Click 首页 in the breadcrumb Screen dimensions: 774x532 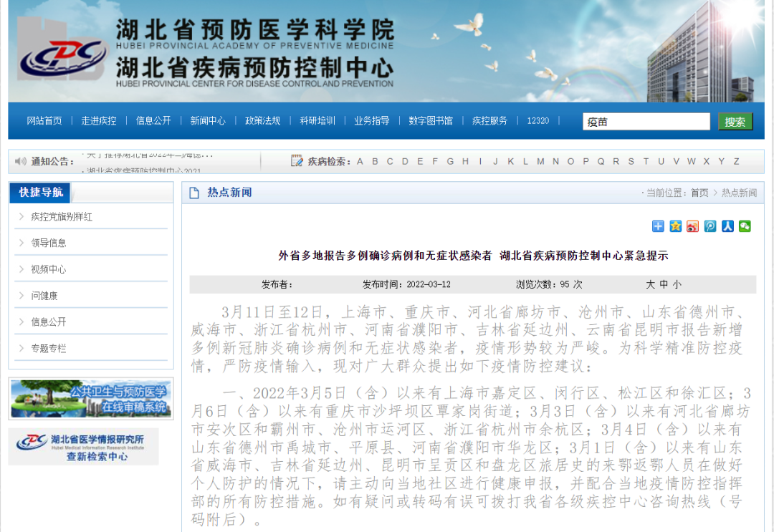click(699, 193)
